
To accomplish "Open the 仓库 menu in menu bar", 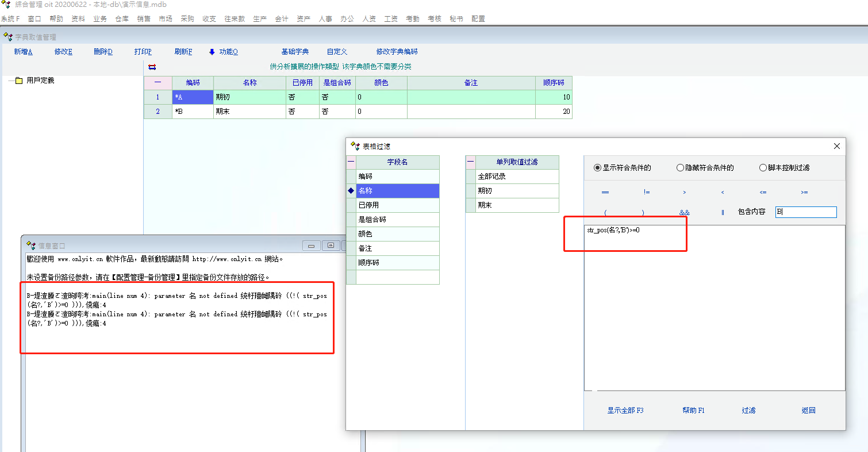I will pos(122,18).
